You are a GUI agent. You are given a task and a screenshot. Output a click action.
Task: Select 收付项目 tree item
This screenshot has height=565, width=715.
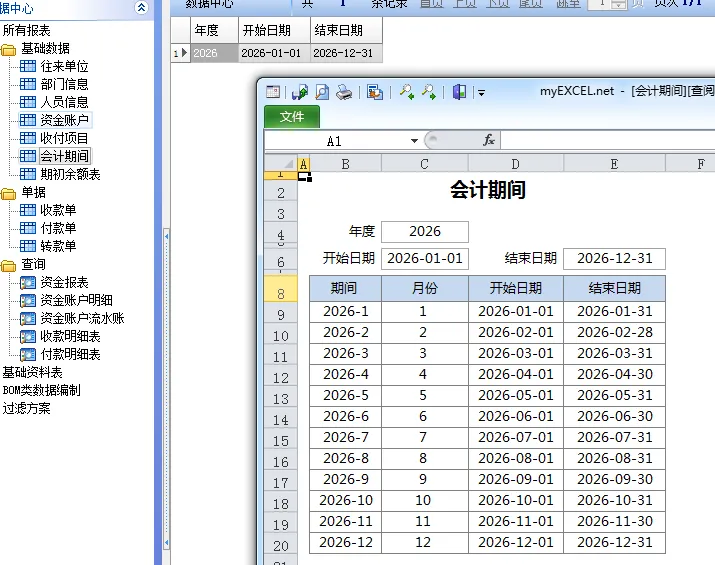(64, 138)
